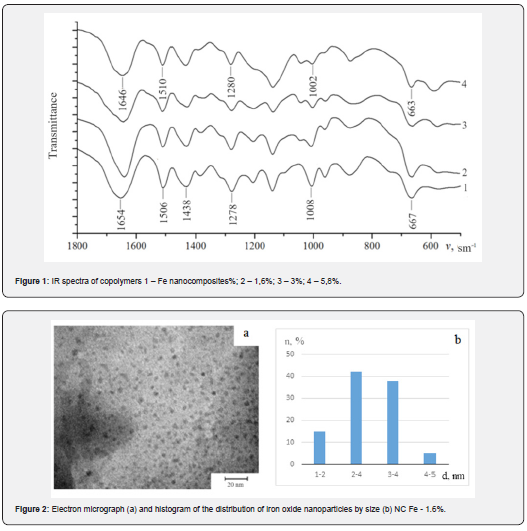Select the 1280 peak annotation
The width and height of the screenshot is (527, 531).
[x=231, y=87]
